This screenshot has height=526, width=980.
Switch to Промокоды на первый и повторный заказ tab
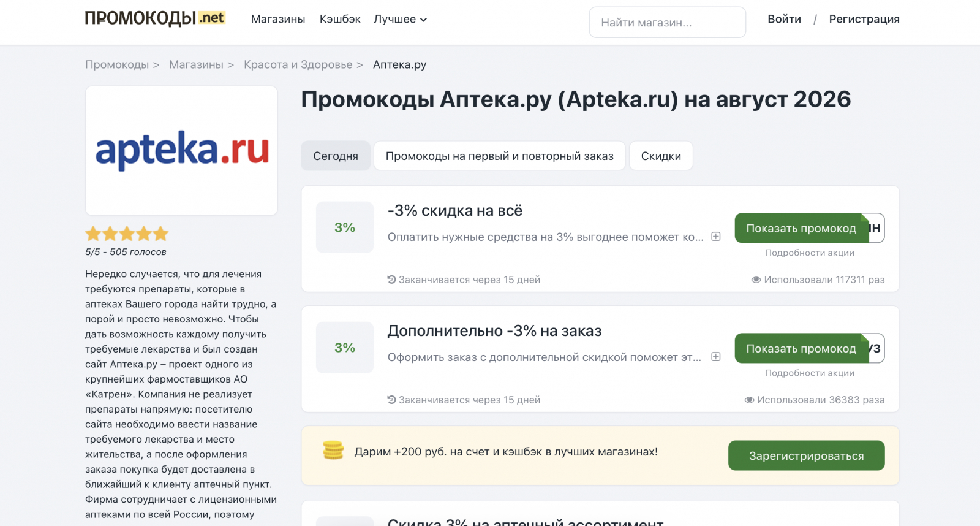pyautogui.click(x=500, y=156)
